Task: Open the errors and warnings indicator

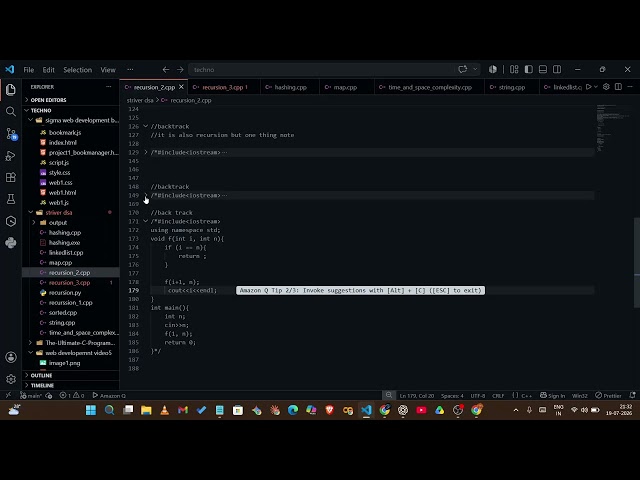Action: [72, 396]
